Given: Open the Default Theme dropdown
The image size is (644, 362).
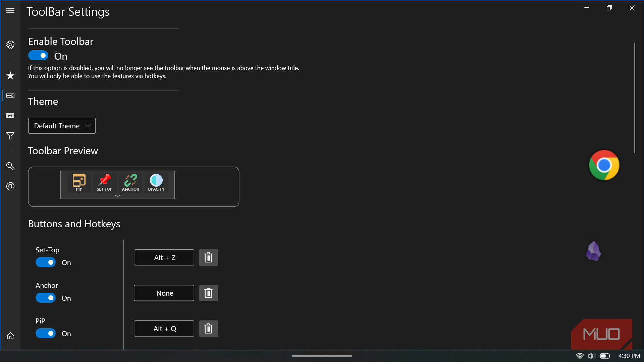Looking at the screenshot, I should [x=62, y=126].
